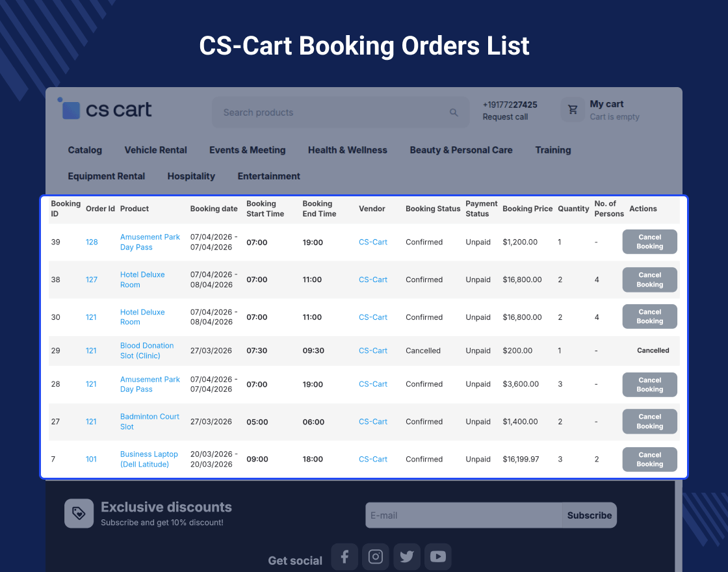Open order 121 link for booking 29
This screenshot has width=728, height=572.
coord(91,350)
